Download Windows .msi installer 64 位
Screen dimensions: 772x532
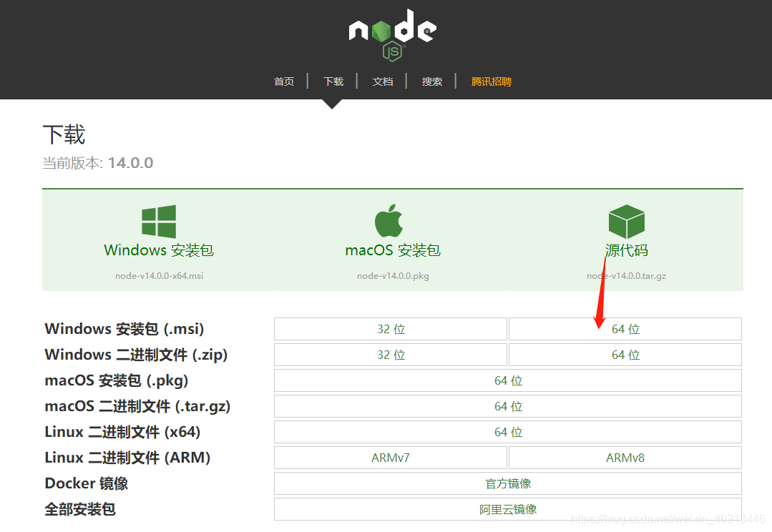pos(625,329)
